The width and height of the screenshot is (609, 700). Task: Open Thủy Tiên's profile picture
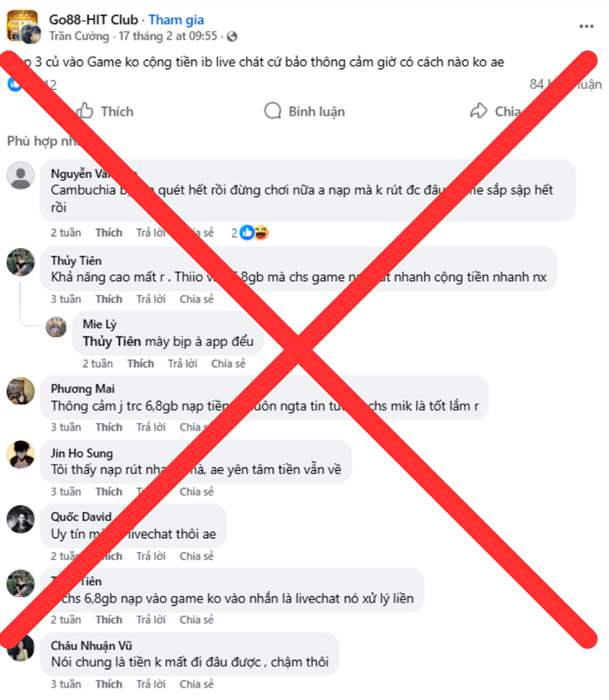point(21,262)
